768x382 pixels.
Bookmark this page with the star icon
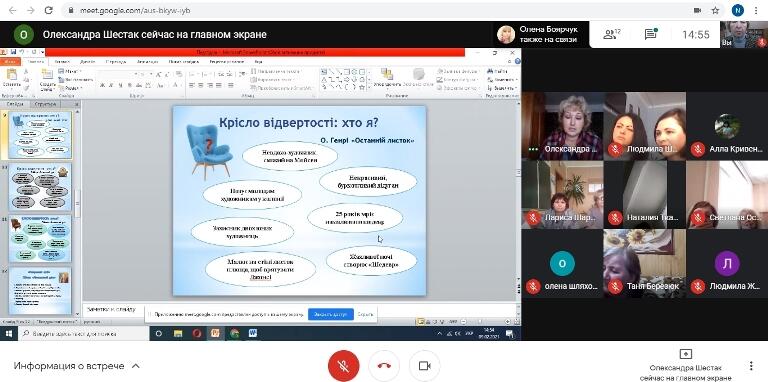(x=715, y=10)
